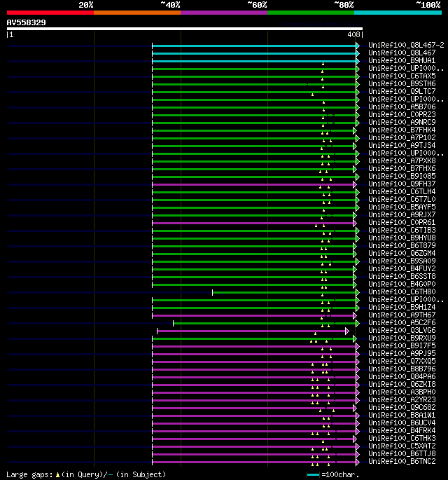Open hit UniRef100_Q8L467

tap(402, 53)
